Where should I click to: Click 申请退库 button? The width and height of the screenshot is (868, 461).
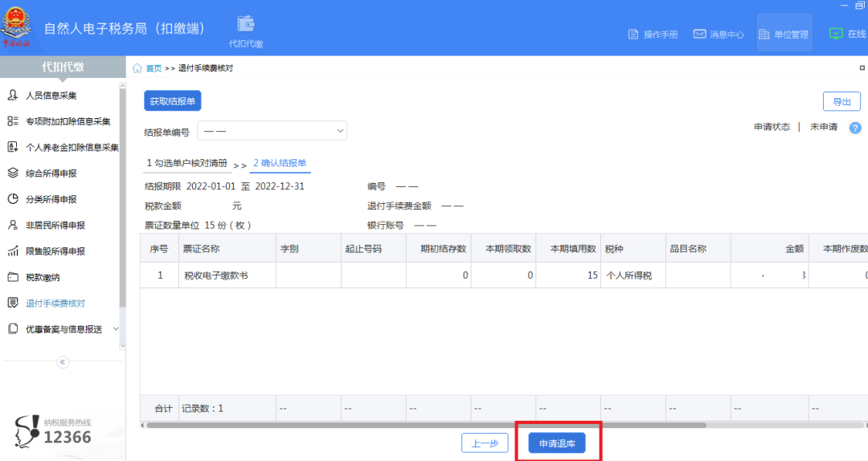coord(557,443)
